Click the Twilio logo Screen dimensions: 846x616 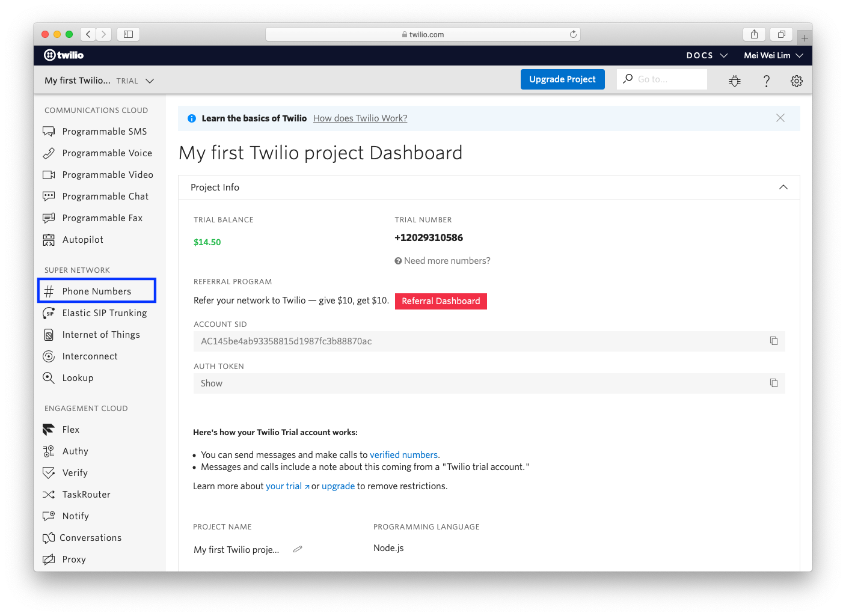tap(63, 55)
